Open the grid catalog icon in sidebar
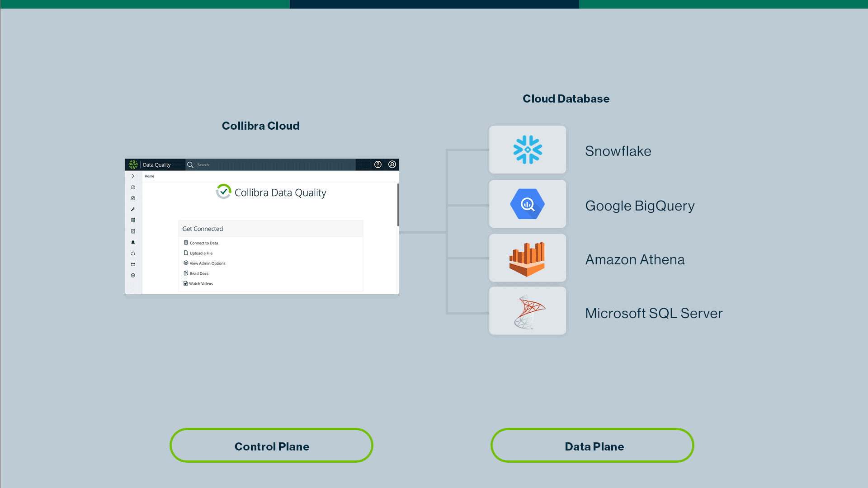 [x=133, y=221]
